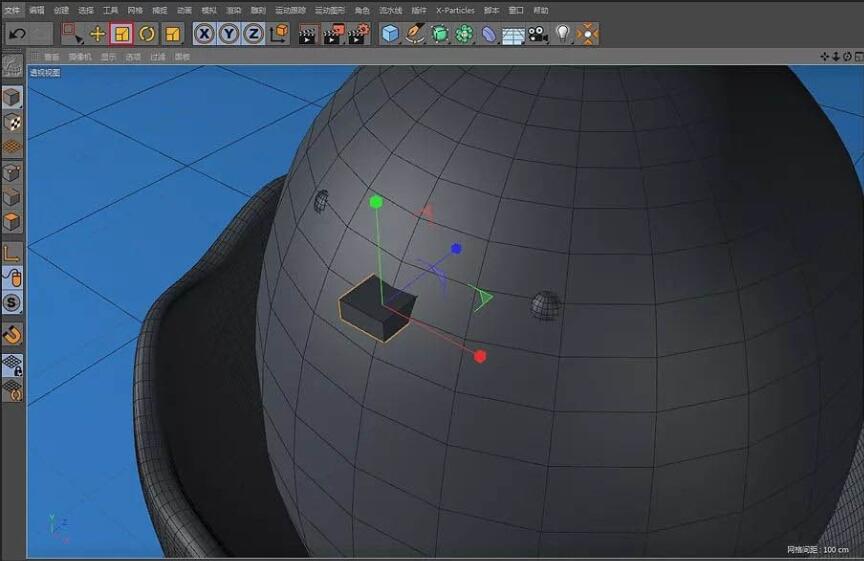Open the viewport 过滤 menu

coord(158,57)
